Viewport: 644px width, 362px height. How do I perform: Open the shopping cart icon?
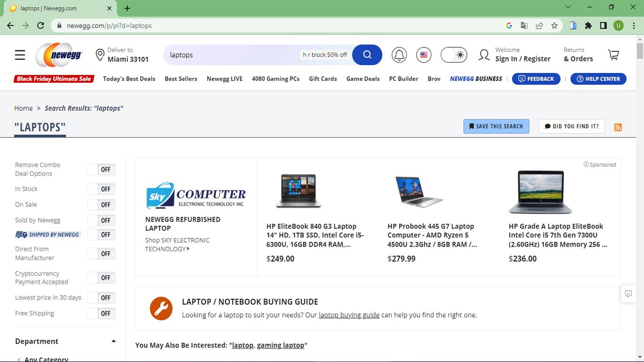(x=613, y=55)
